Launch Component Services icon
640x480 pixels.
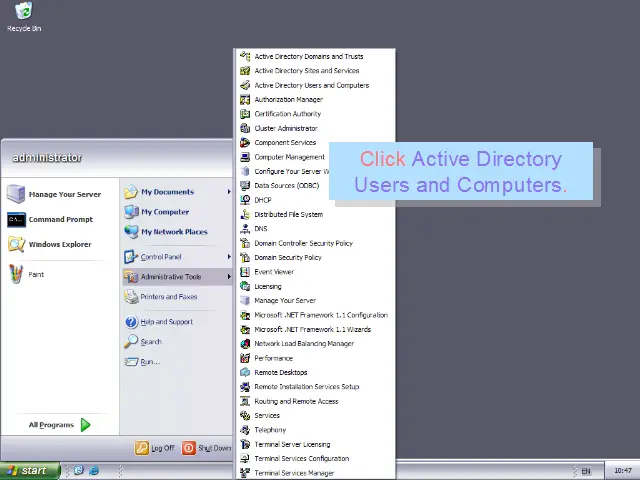pyautogui.click(x=245, y=142)
